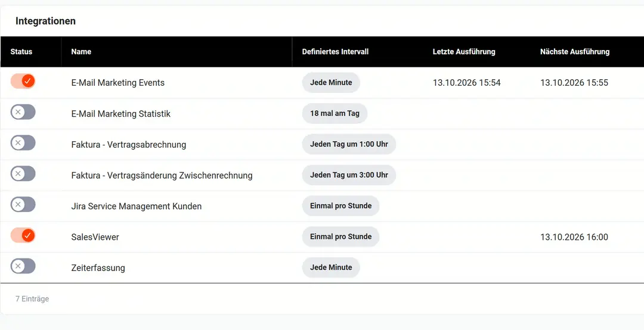Disable the E-Mail Marketing Events toggle
The height and width of the screenshot is (330, 644).
23,81
